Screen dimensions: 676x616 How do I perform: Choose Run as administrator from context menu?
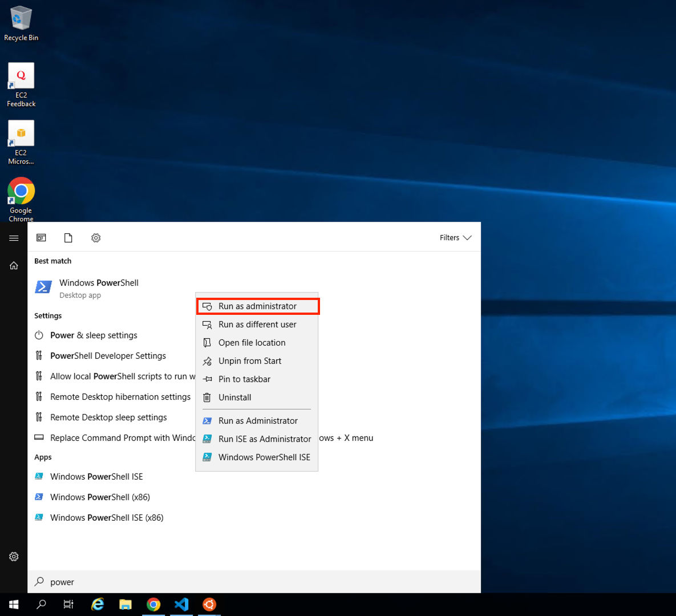(257, 306)
